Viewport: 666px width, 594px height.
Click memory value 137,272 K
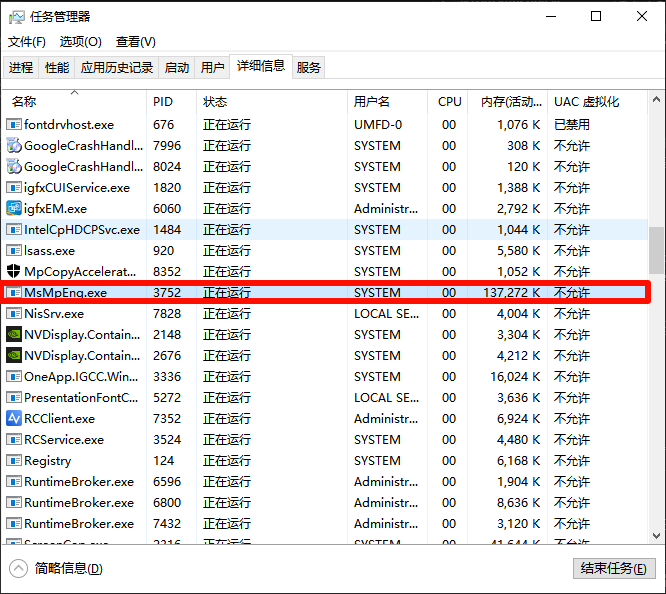tap(511, 292)
